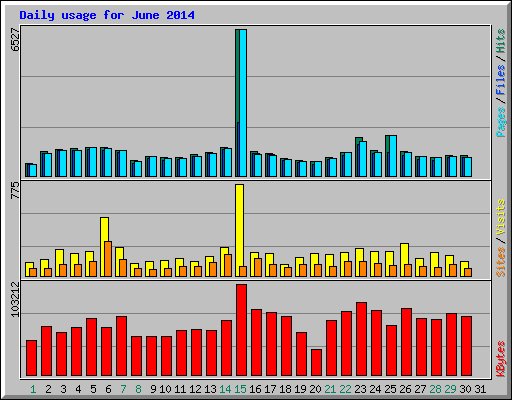Click the red KBytes bar for day 1
Screen dimensions: 512x400
pyautogui.click(x=31, y=358)
